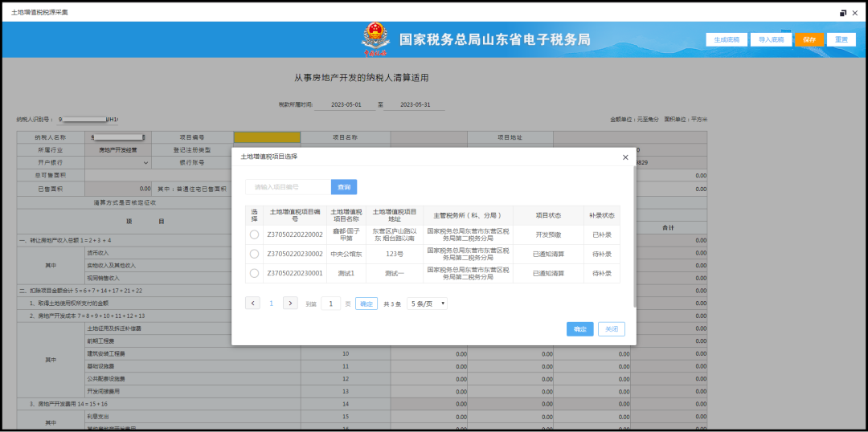Click 导入底稿 in the header
Image resolution: width=868 pixels, height=432 pixels.
pos(771,40)
